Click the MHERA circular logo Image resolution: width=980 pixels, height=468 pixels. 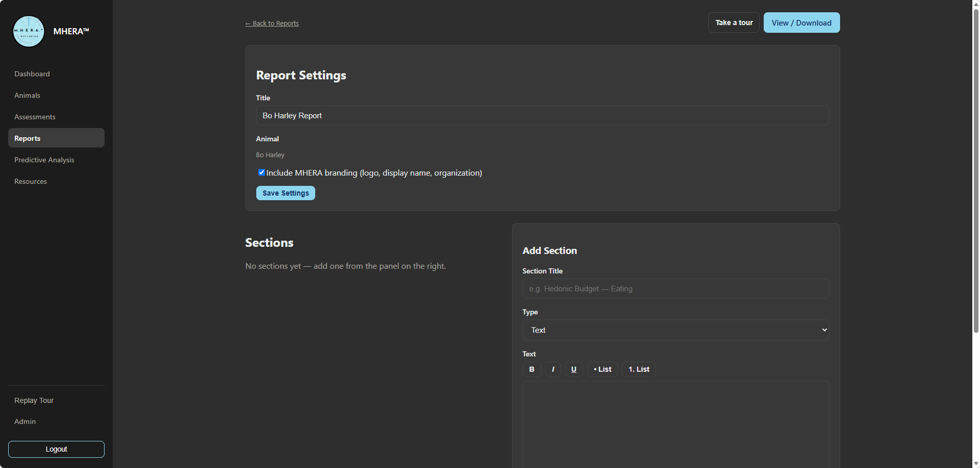click(x=29, y=31)
